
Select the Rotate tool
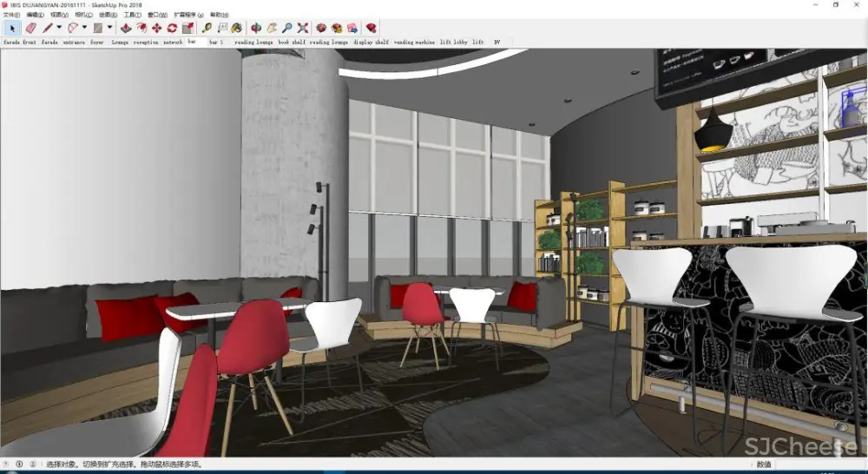pos(172,28)
